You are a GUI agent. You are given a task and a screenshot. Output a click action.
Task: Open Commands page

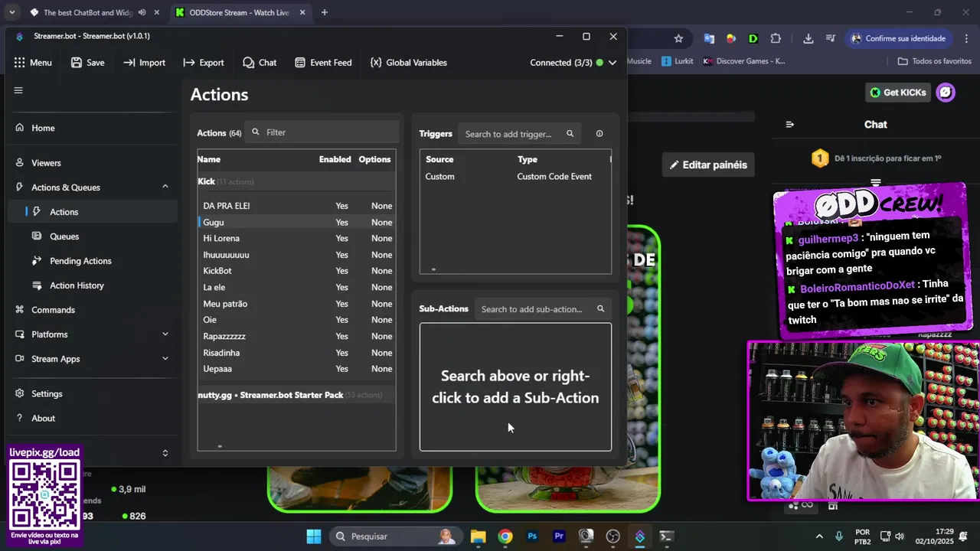[x=92, y=310]
